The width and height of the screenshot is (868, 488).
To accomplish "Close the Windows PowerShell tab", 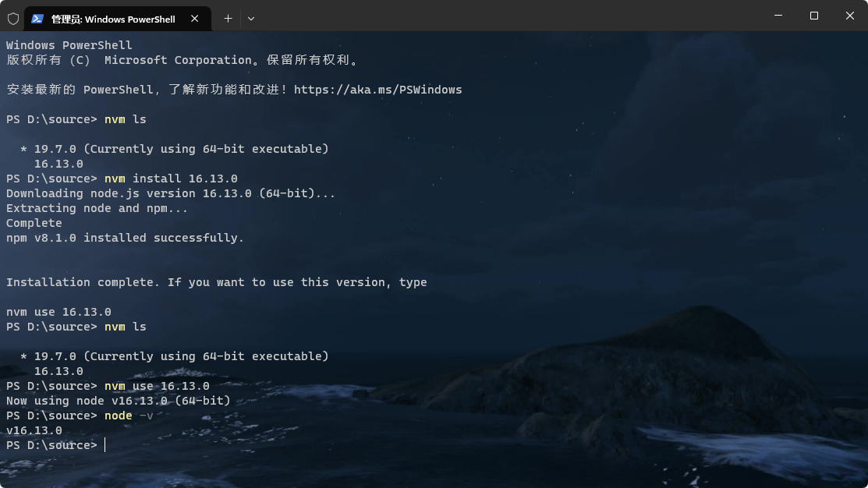I will tap(195, 19).
